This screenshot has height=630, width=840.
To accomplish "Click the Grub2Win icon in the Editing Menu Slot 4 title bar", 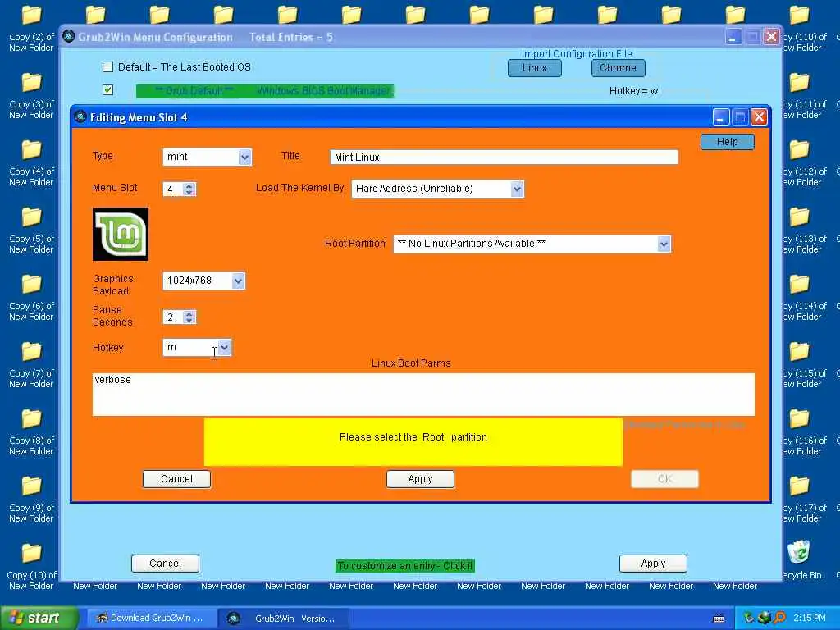I will tap(80, 116).
